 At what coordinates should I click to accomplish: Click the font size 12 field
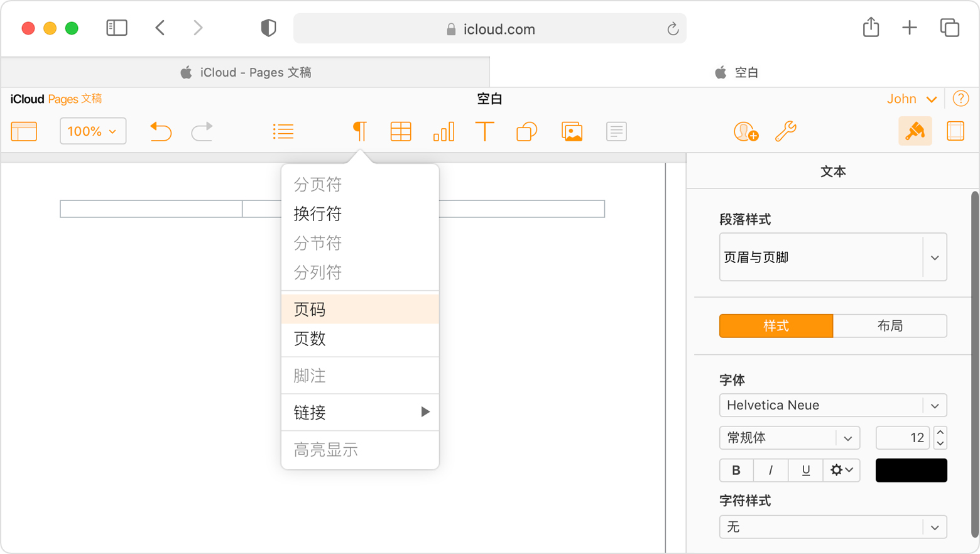point(903,438)
